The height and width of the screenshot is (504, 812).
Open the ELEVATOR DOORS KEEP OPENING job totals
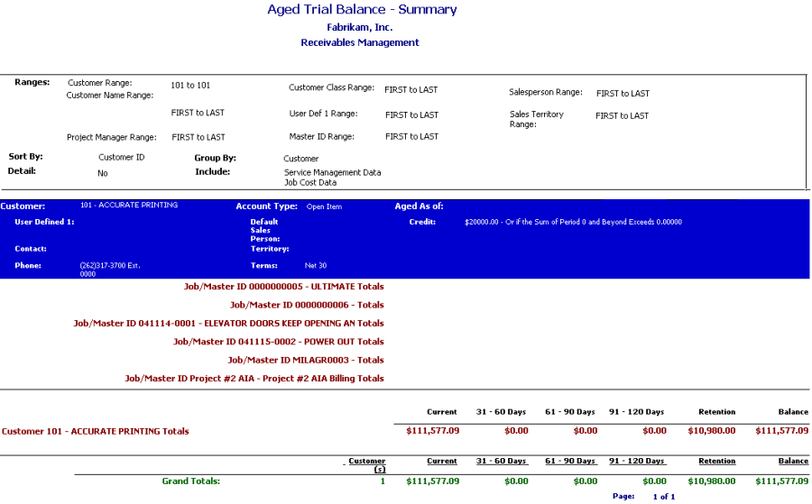click(x=228, y=324)
